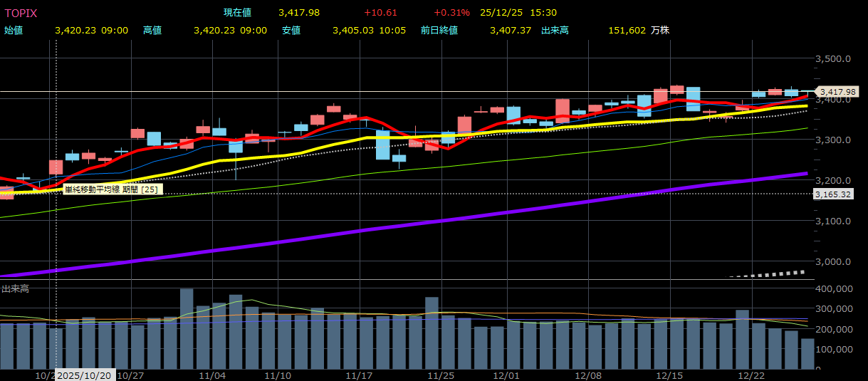Click the thick purple long-term moving average line
The image size is (868, 381).
427,222
